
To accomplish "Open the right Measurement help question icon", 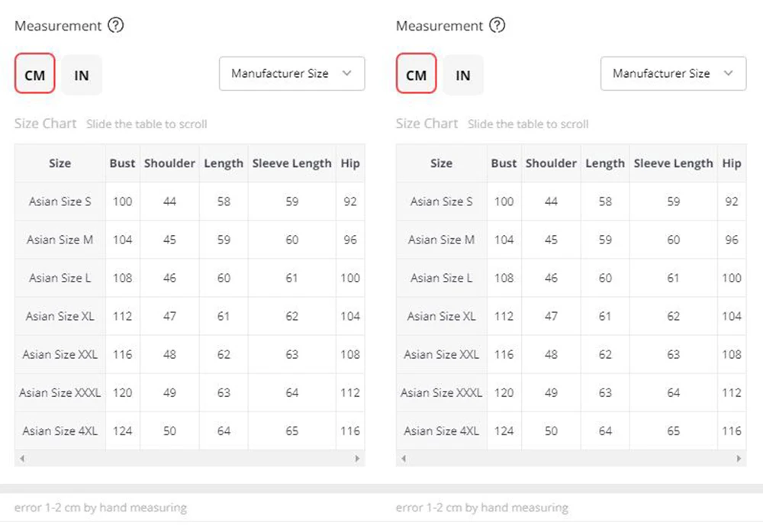I will [x=497, y=25].
